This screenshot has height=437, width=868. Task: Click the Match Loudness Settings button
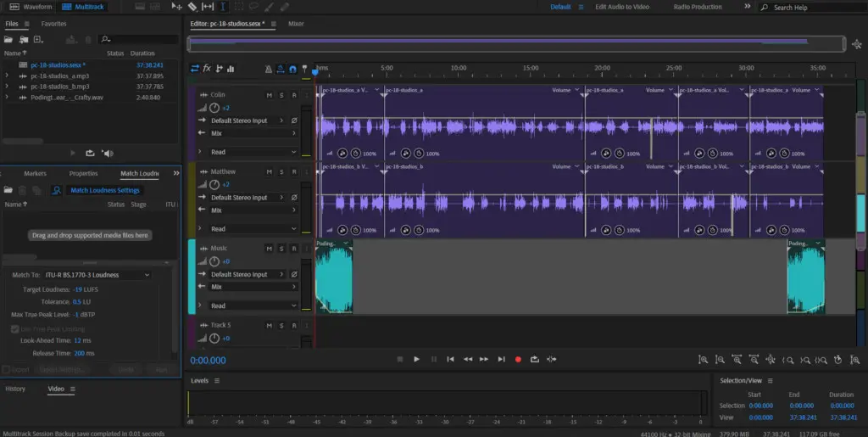(104, 191)
